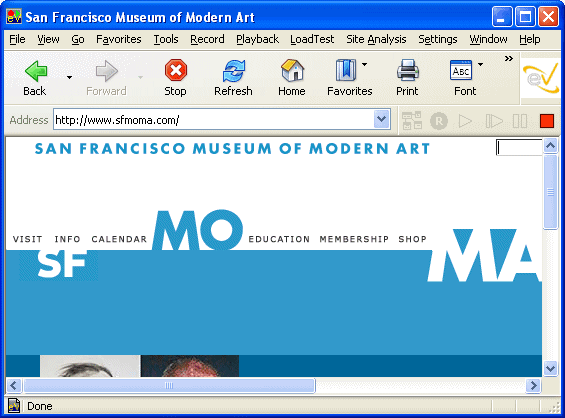Follow the MEMBERSHIP navigation link

(x=354, y=239)
